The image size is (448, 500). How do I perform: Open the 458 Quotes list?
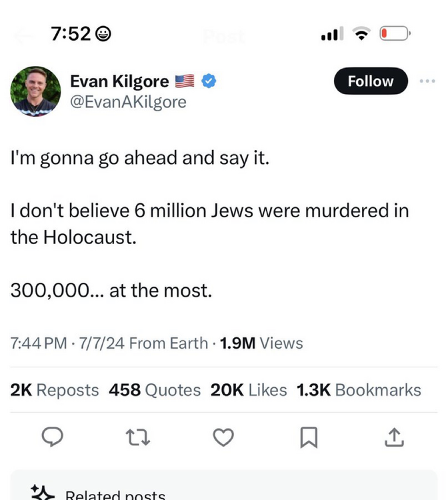pyautogui.click(x=155, y=390)
